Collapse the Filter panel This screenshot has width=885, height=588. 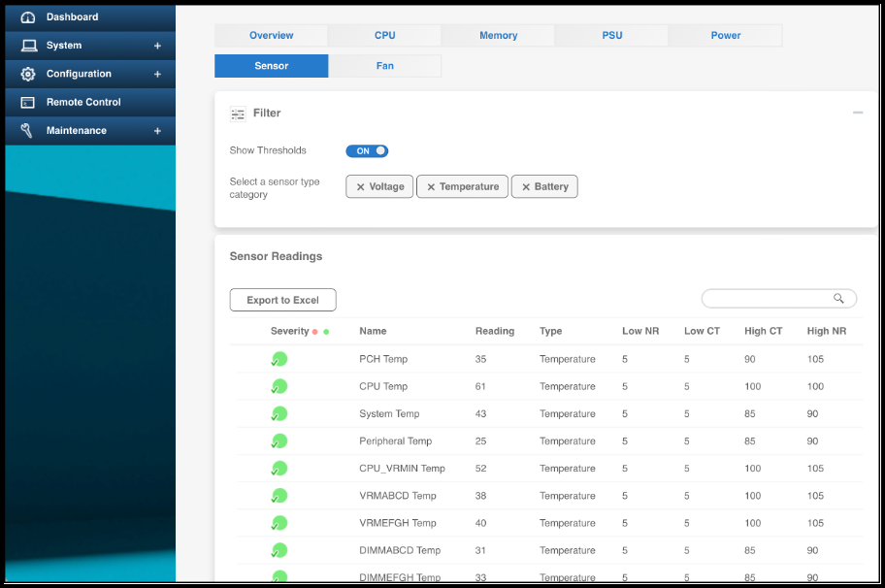tap(858, 113)
